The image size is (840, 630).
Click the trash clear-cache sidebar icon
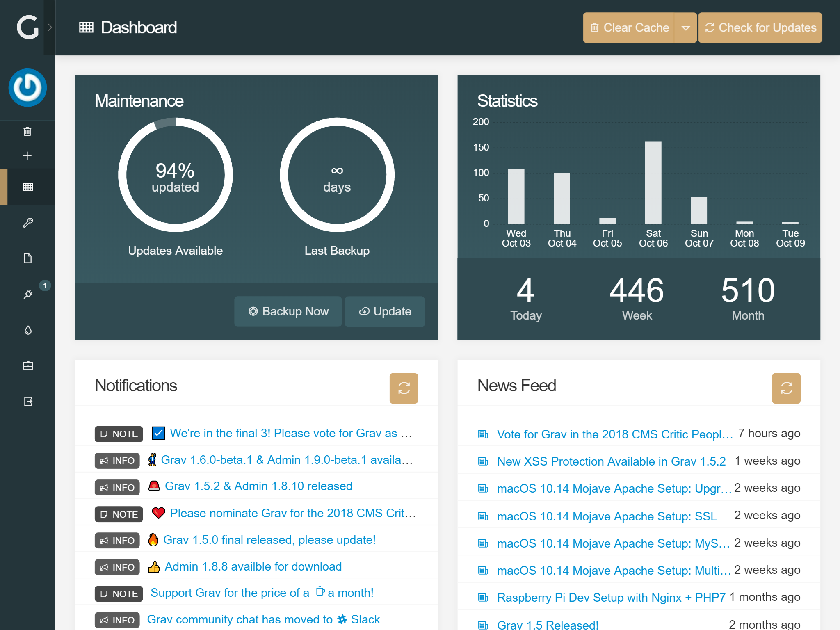tap(27, 132)
